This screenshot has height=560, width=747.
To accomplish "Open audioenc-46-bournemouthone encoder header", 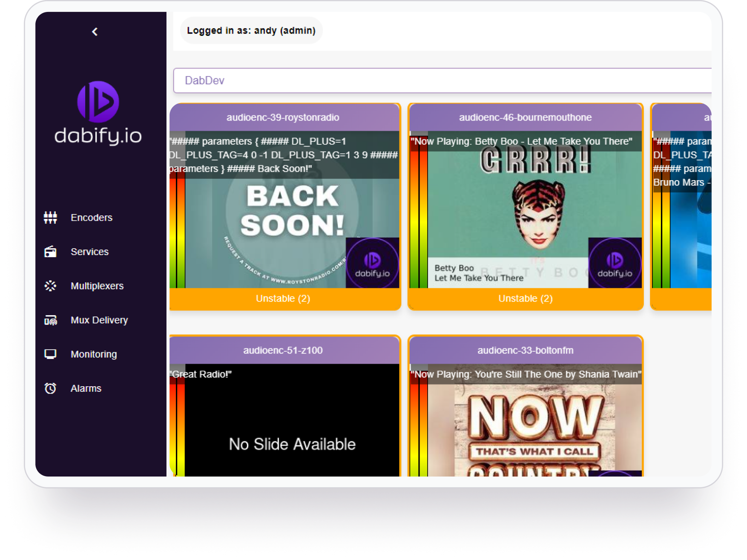I will coord(525,118).
